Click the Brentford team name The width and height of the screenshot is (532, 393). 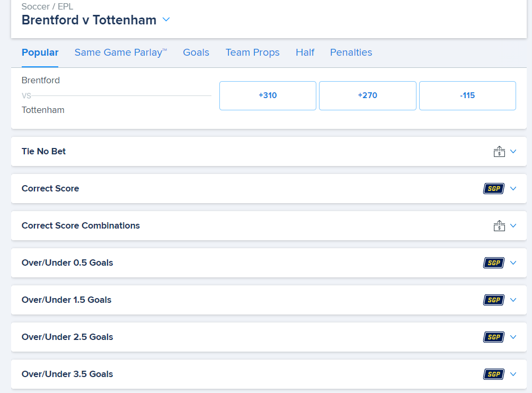[x=41, y=80]
